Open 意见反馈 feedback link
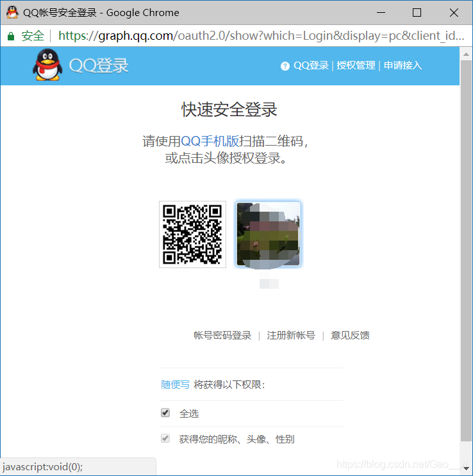 [350, 336]
